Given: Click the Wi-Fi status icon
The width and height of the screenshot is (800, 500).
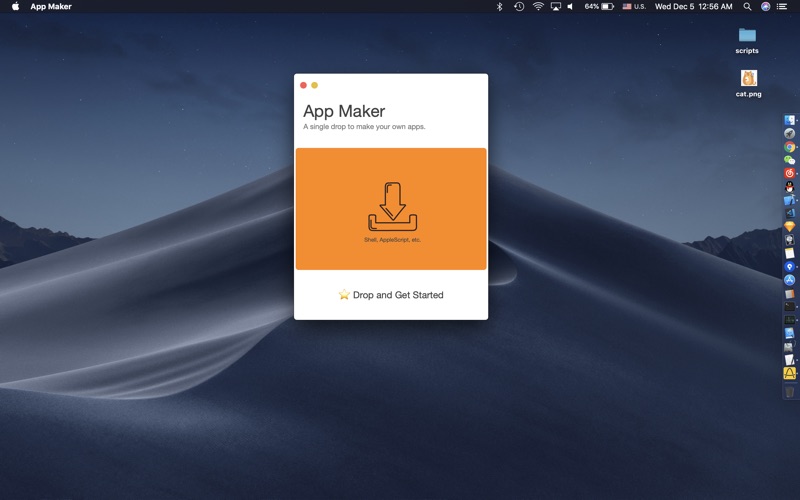Looking at the screenshot, I should click(538, 7).
